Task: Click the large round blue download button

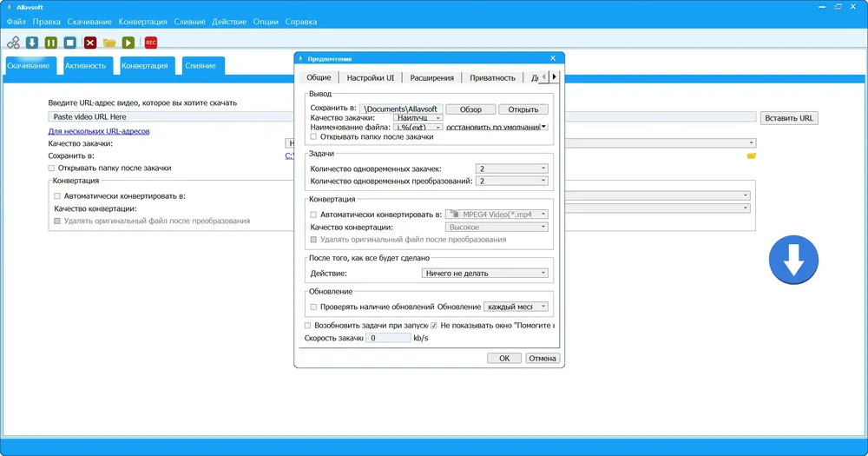Action: pos(793,260)
